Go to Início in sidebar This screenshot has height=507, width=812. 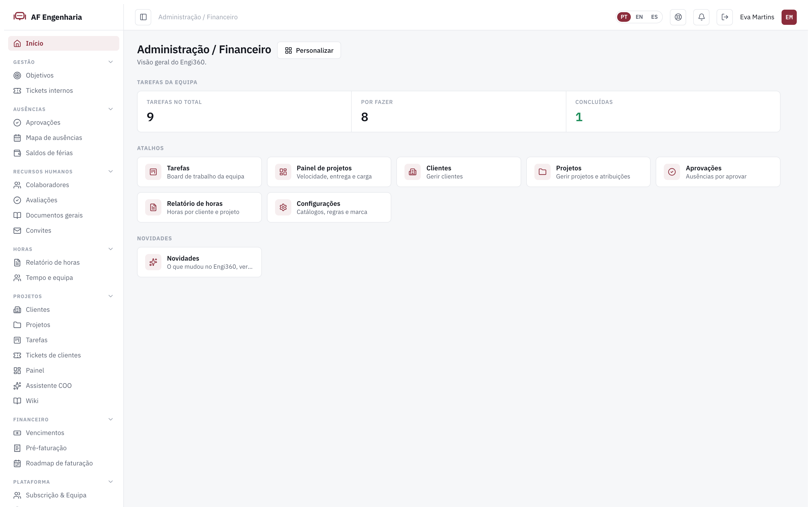[63, 43]
